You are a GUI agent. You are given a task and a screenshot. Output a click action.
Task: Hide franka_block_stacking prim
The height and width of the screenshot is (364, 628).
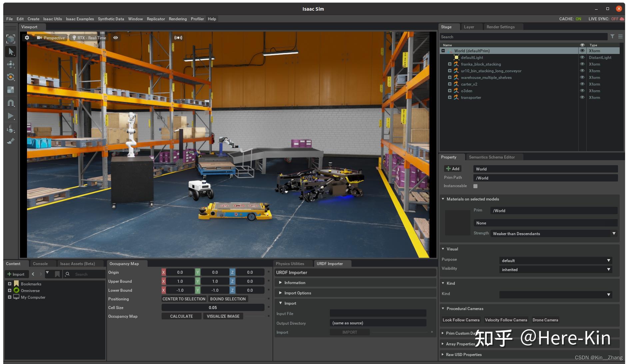click(x=582, y=64)
